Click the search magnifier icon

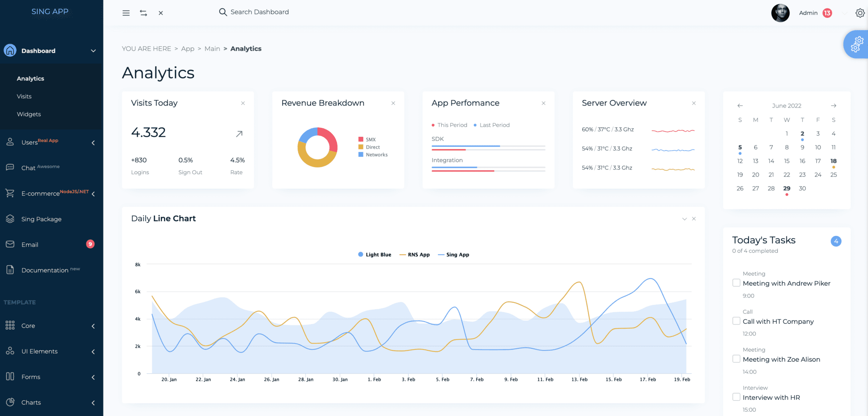223,12
